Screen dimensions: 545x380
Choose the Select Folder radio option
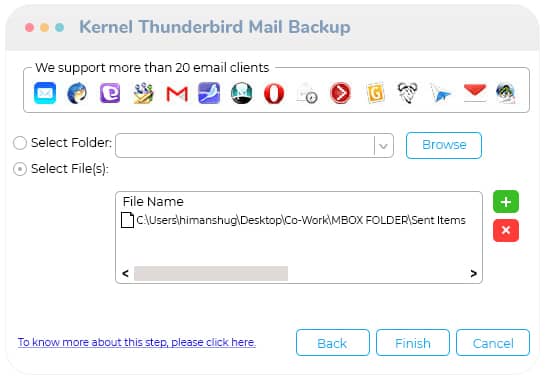click(x=20, y=143)
